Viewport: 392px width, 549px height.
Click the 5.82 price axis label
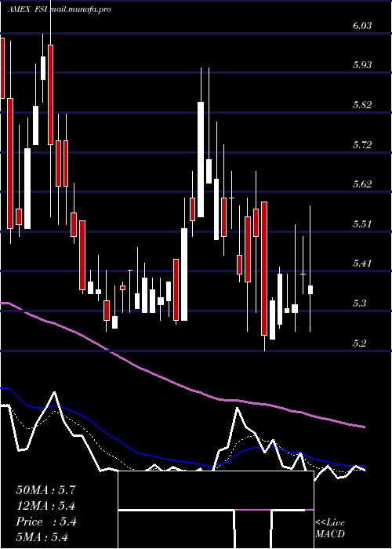(x=362, y=104)
